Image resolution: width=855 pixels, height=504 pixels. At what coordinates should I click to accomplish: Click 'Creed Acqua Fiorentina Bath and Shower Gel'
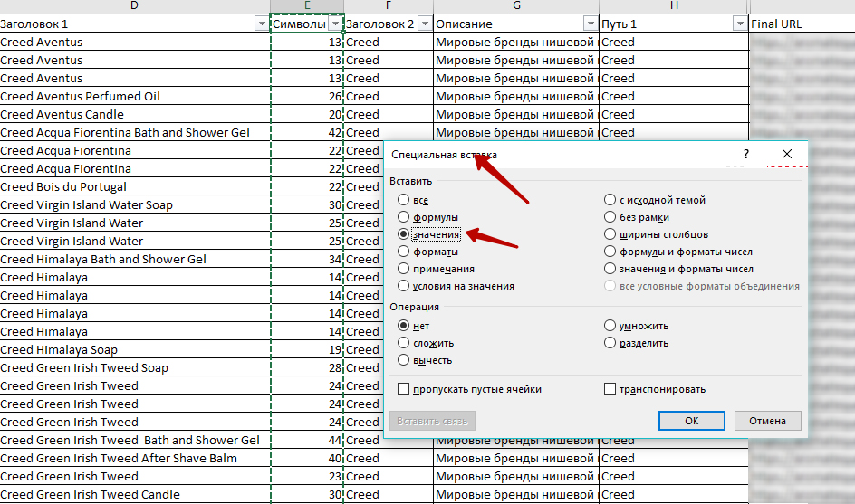click(x=135, y=132)
